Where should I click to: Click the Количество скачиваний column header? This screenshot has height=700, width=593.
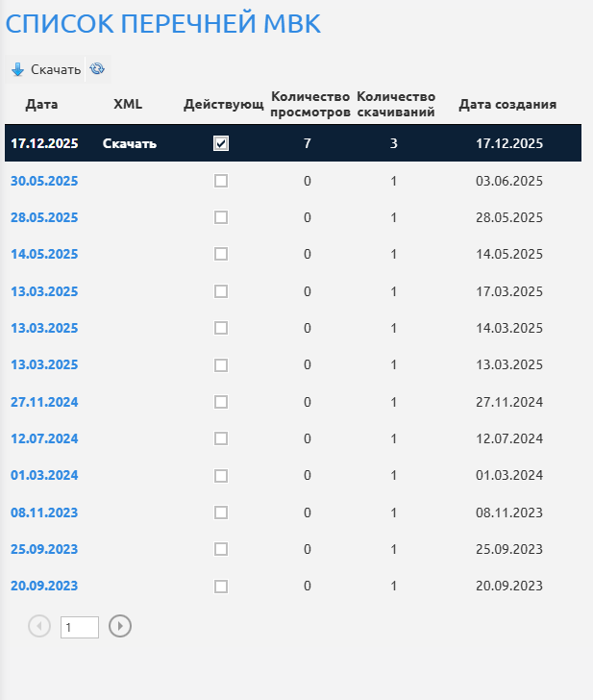pyautogui.click(x=396, y=104)
